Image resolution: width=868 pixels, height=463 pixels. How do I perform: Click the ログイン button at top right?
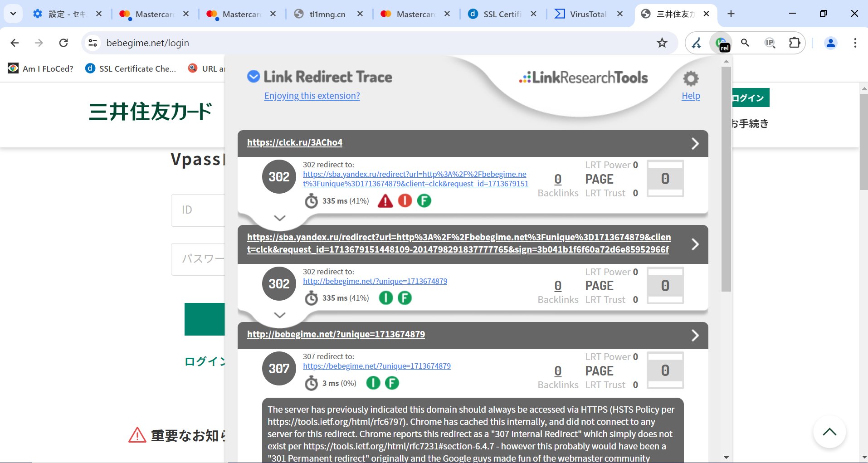751,97
